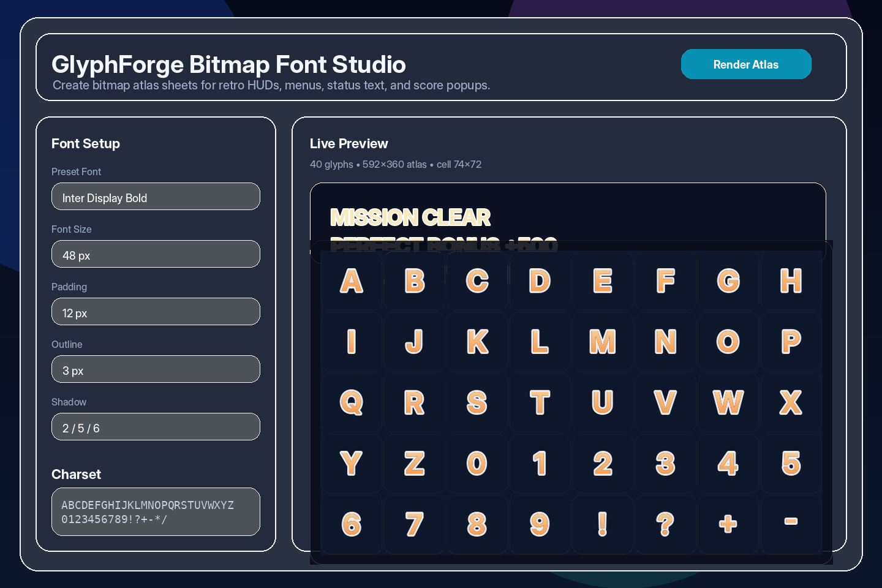Choose the letter P glyph cell
This screenshot has width=882, height=588.
pos(791,342)
